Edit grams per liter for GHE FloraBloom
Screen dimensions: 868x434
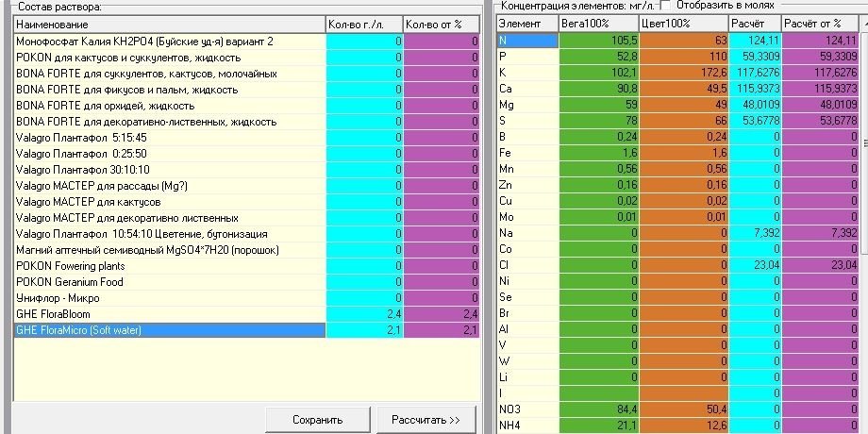[365, 314]
